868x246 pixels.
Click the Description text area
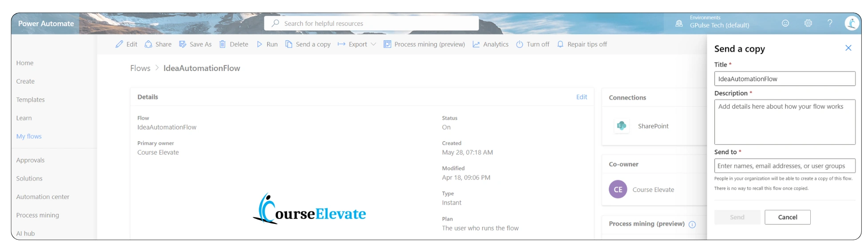[x=785, y=122]
